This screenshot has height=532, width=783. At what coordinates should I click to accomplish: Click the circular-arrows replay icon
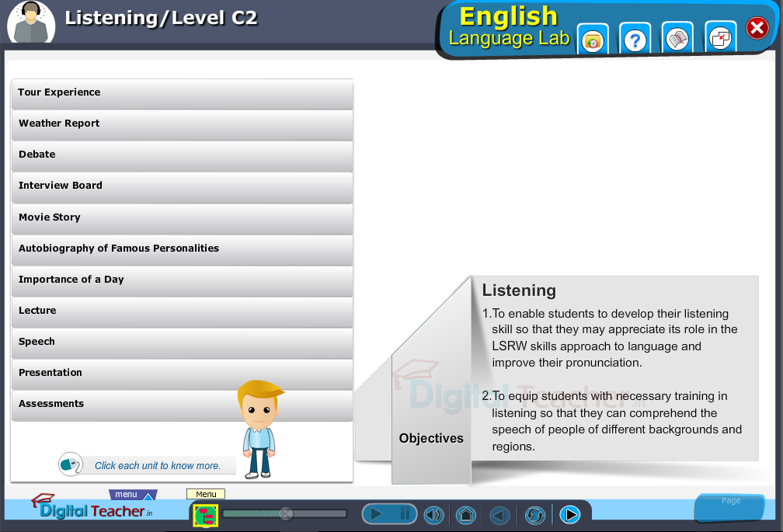(534, 514)
